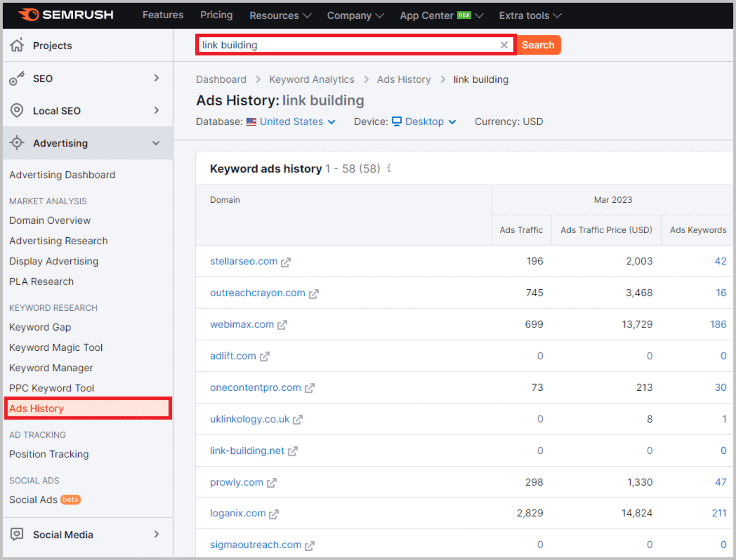This screenshot has height=560, width=736.
Task: Open PLA Research in sidebar
Action: pyautogui.click(x=41, y=281)
